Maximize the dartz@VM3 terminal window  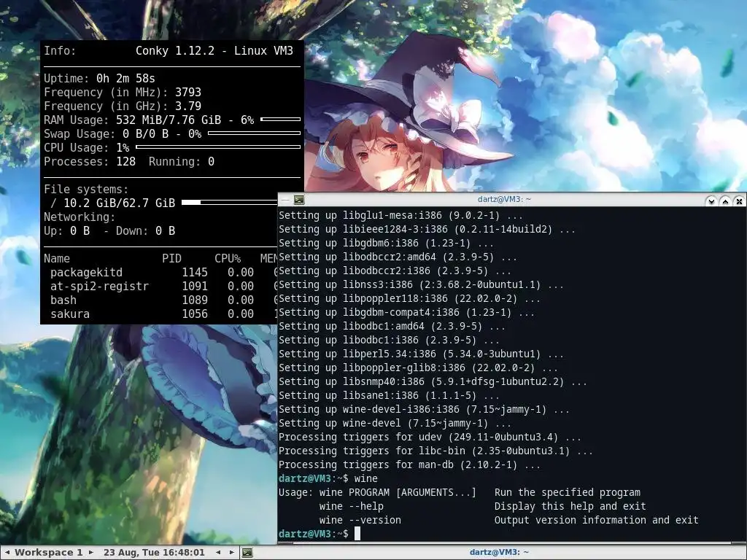coord(725,201)
